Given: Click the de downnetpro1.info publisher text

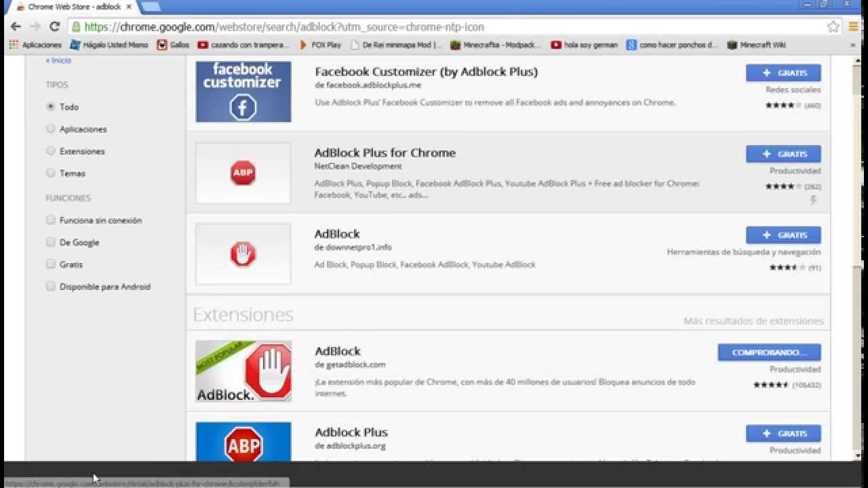Looking at the screenshot, I should (x=353, y=247).
